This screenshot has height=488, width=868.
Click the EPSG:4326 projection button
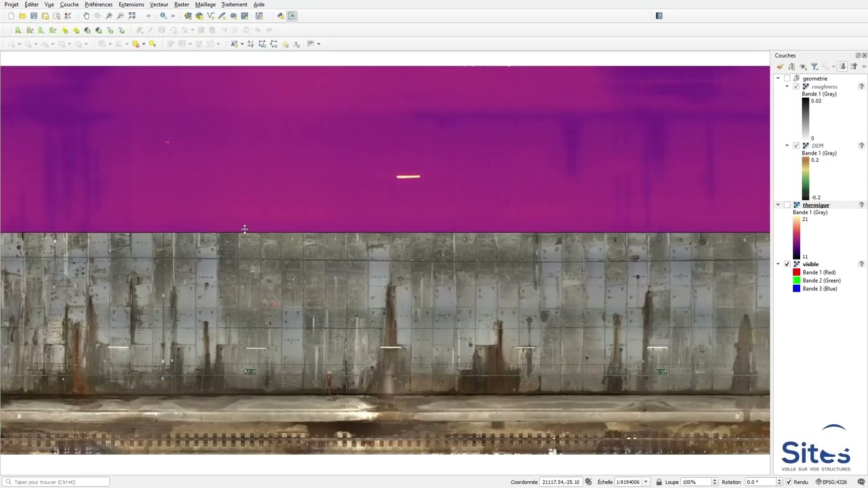click(x=831, y=482)
